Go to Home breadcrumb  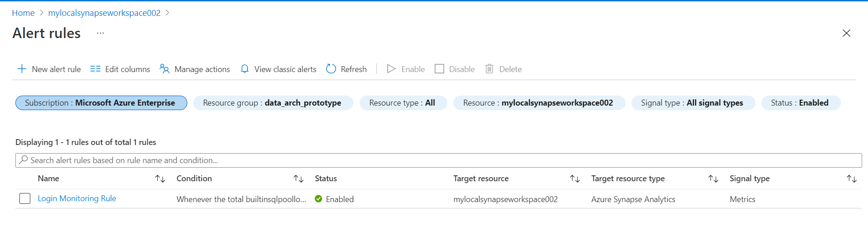23,13
